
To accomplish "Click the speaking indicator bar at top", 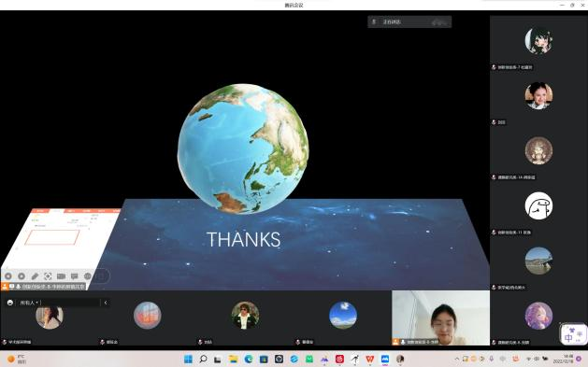I will point(409,21).
